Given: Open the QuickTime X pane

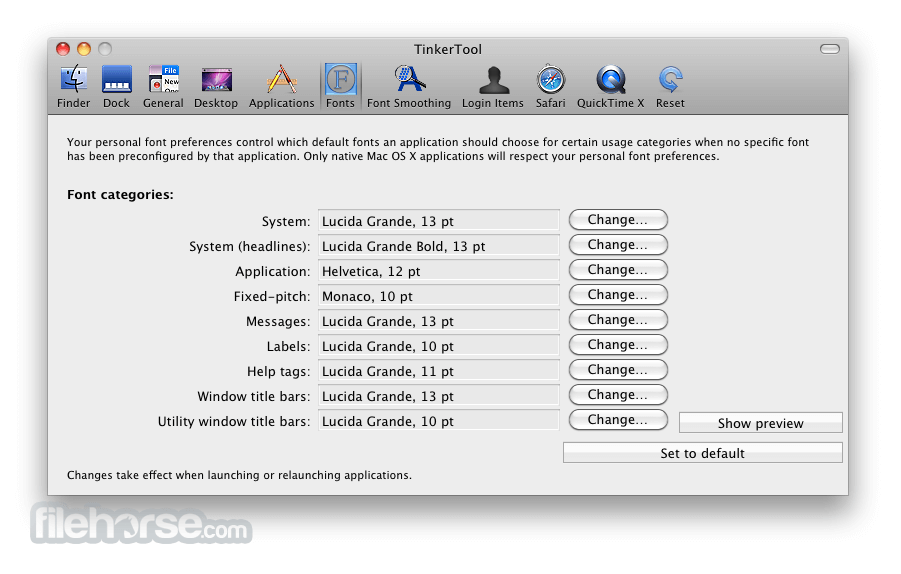Looking at the screenshot, I should 610,86.
